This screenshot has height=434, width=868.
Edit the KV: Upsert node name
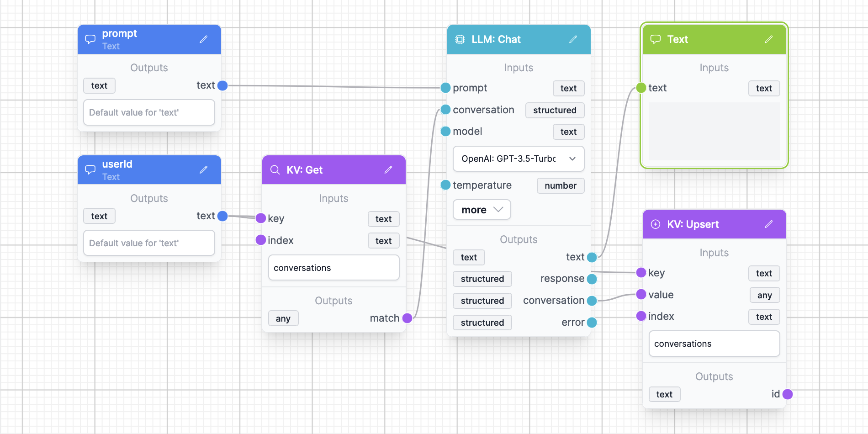click(x=769, y=224)
